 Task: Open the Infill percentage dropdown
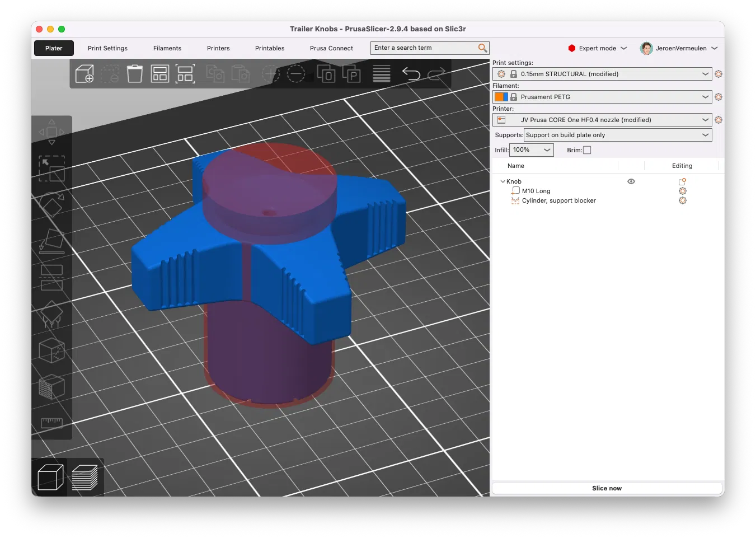click(x=531, y=150)
